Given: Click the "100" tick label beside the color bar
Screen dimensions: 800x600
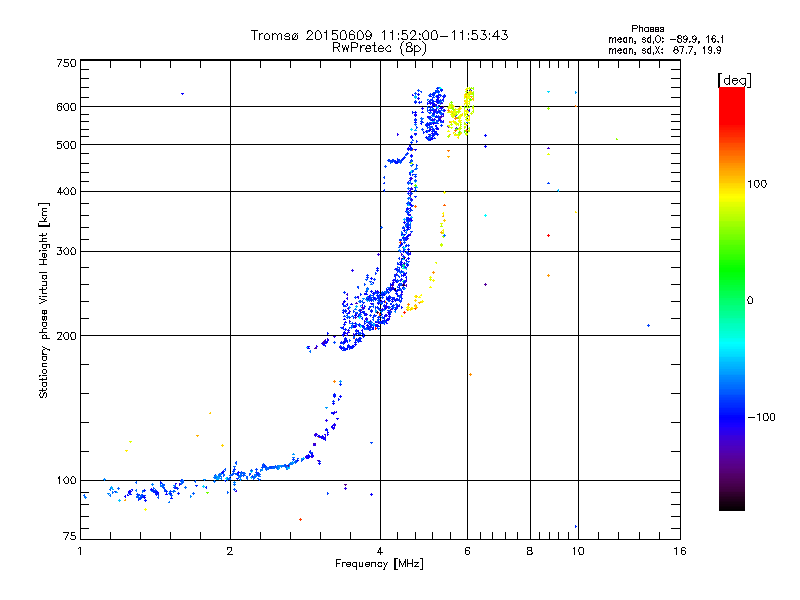Looking at the screenshot, I should (757, 184).
